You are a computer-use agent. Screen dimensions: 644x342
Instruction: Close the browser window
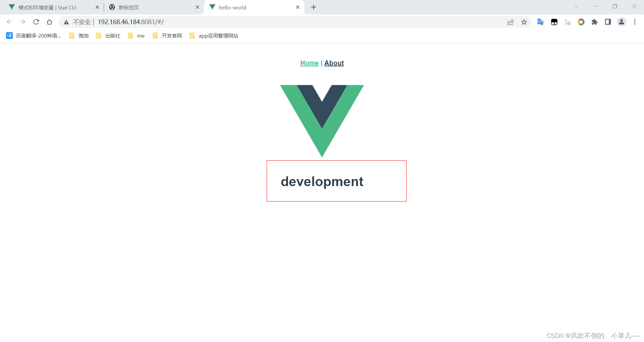click(x=634, y=6)
